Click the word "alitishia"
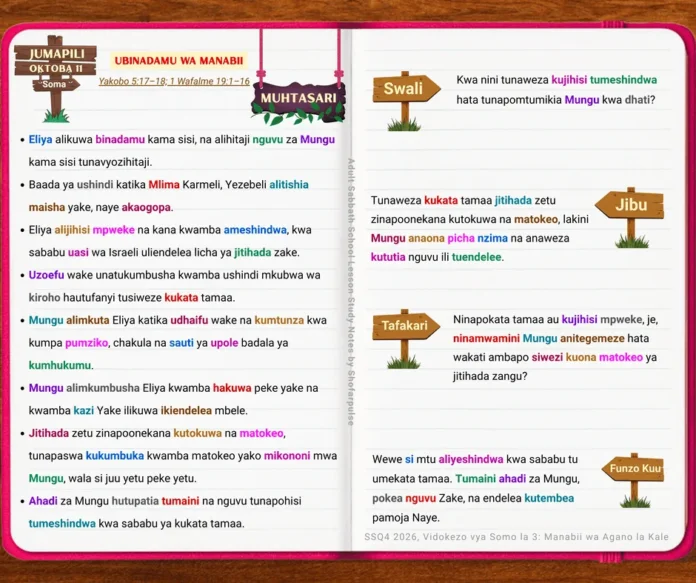The width and height of the screenshot is (696, 583). 289,184
